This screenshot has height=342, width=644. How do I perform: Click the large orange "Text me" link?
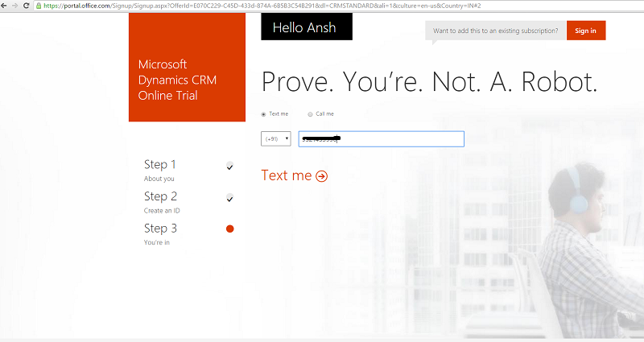click(287, 175)
